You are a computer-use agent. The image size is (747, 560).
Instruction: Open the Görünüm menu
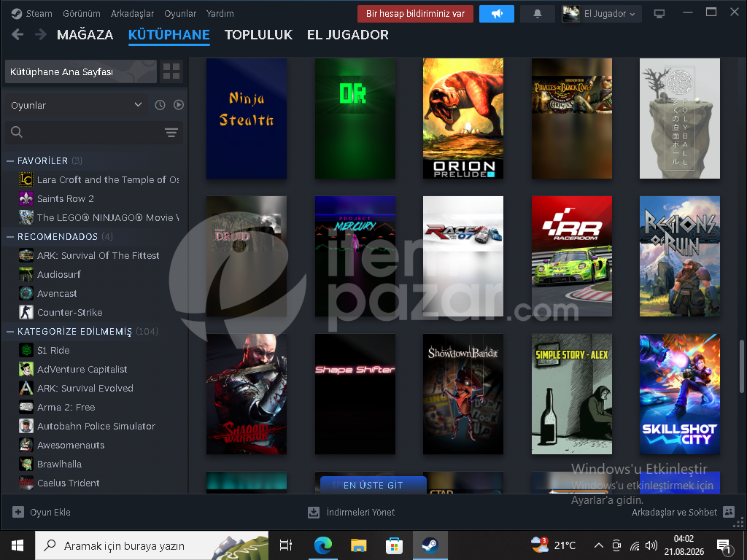pos(82,14)
